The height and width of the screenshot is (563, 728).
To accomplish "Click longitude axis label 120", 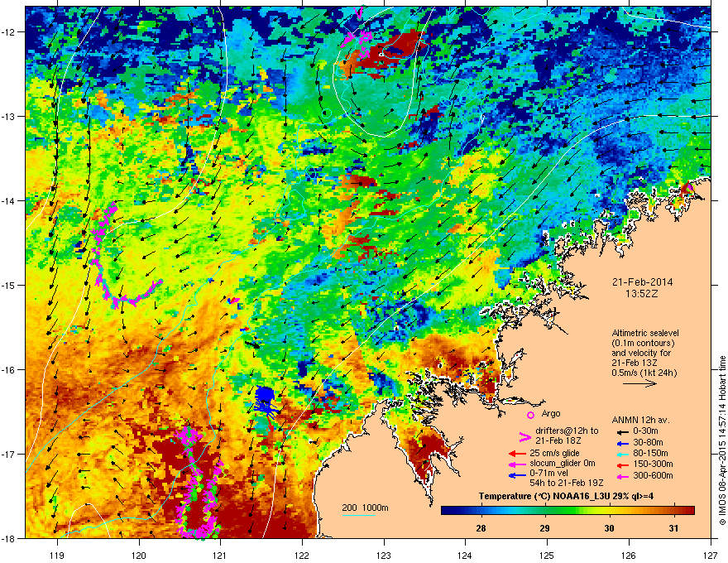I will tap(139, 555).
